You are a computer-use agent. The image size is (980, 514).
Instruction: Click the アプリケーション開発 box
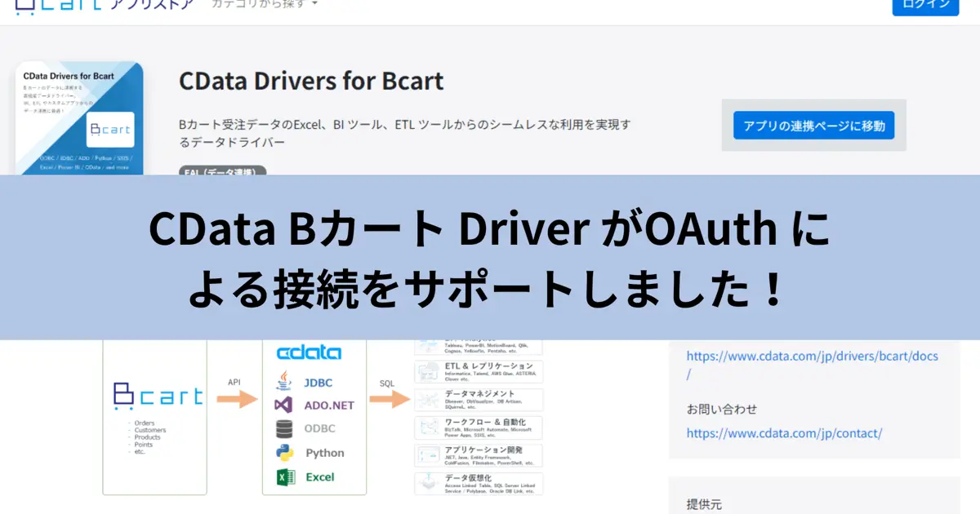pyautogui.click(x=479, y=455)
